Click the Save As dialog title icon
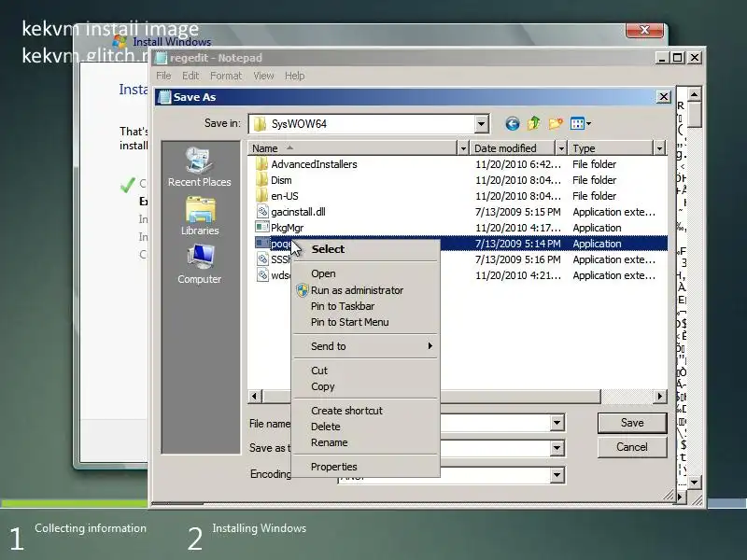Image resolution: width=747 pixels, height=560 pixels. tap(164, 97)
